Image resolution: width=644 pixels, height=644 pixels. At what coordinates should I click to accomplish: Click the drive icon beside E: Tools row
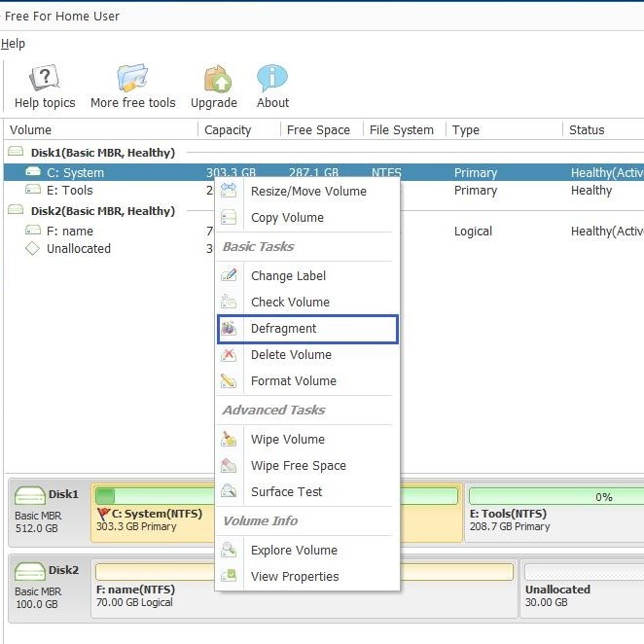[33, 190]
